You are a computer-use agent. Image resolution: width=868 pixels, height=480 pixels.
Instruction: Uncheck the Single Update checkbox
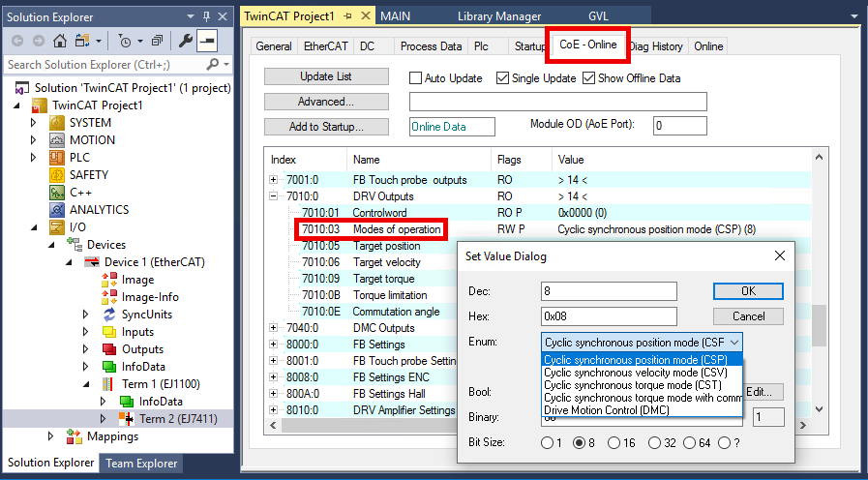502,78
